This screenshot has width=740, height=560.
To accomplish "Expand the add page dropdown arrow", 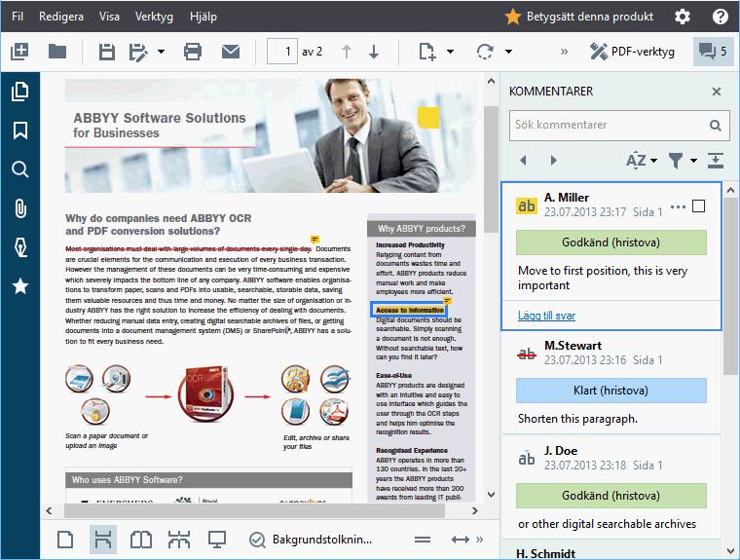I will coord(450,52).
